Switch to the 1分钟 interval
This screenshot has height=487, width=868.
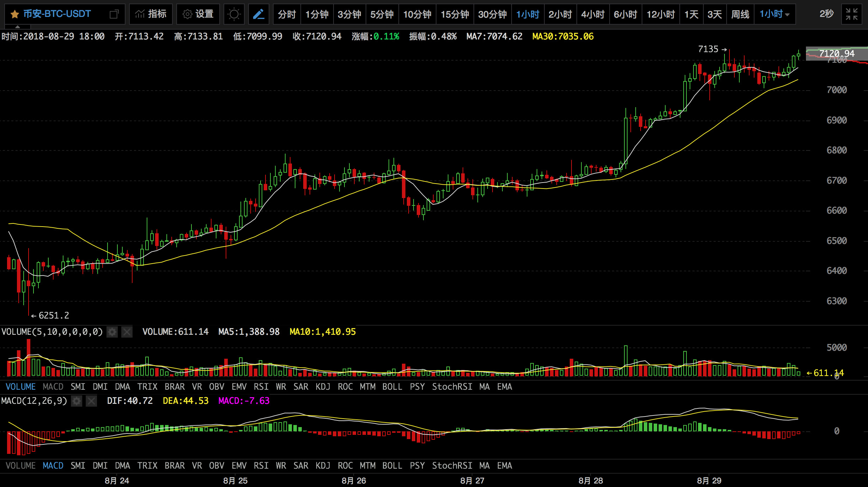click(317, 14)
